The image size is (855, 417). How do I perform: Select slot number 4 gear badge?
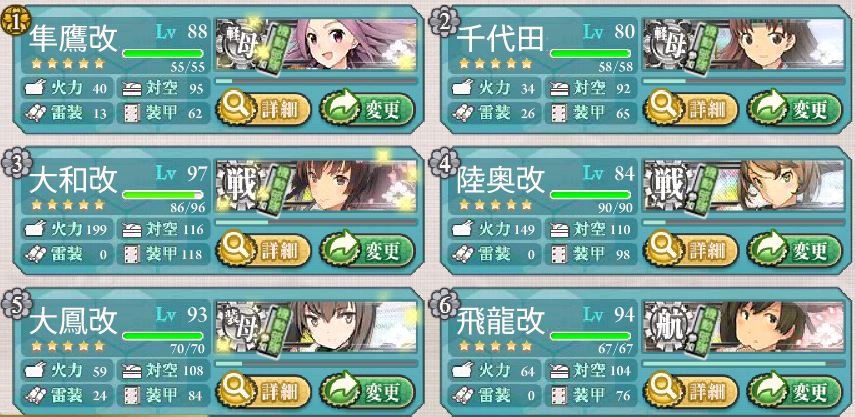[444, 162]
